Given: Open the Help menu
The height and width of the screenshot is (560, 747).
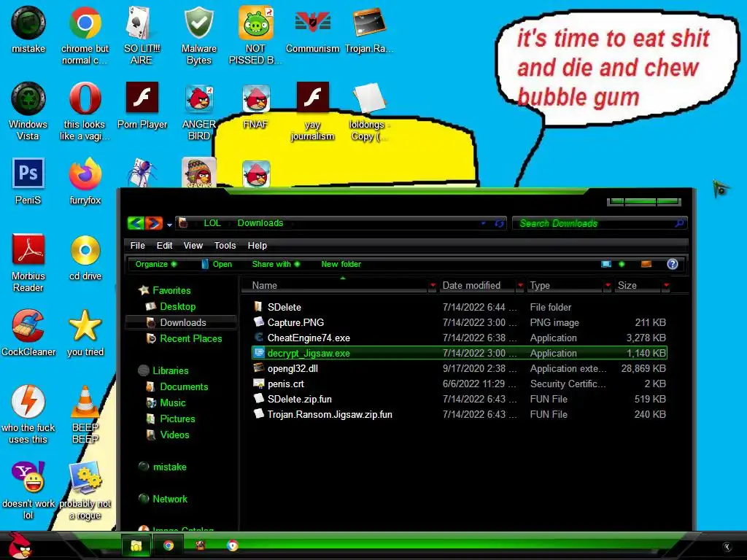Looking at the screenshot, I should click(258, 245).
